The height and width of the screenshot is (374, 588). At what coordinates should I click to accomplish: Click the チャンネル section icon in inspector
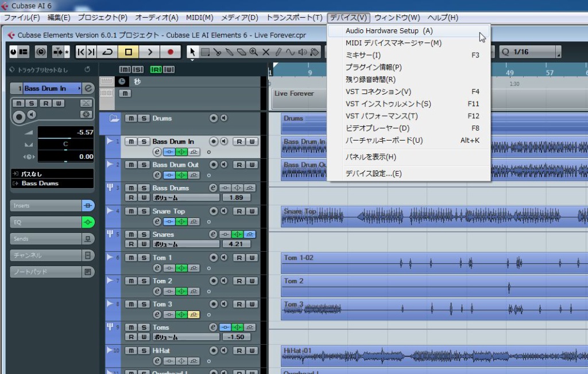pos(88,255)
